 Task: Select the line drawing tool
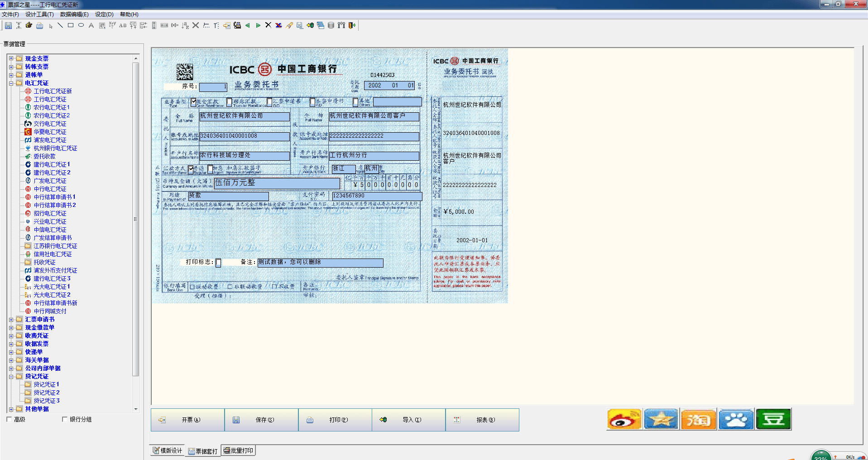coord(60,25)
